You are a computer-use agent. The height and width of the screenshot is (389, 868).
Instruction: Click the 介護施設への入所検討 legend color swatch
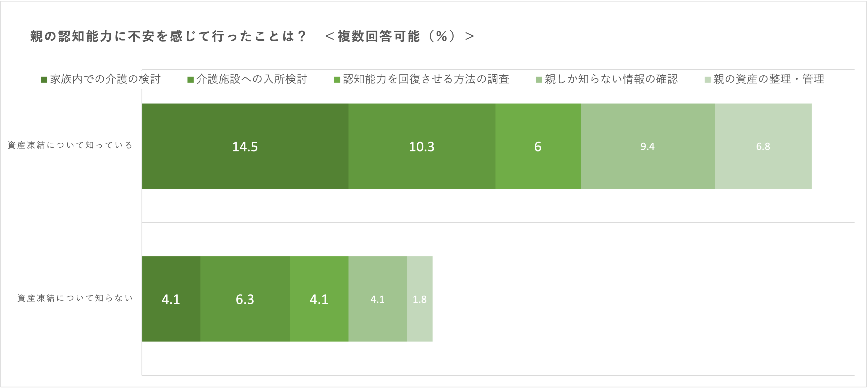[190, 80]
